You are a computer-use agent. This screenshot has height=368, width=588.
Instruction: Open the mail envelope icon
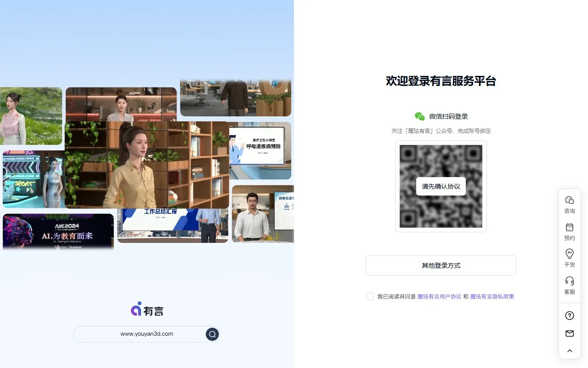(569, 333)
